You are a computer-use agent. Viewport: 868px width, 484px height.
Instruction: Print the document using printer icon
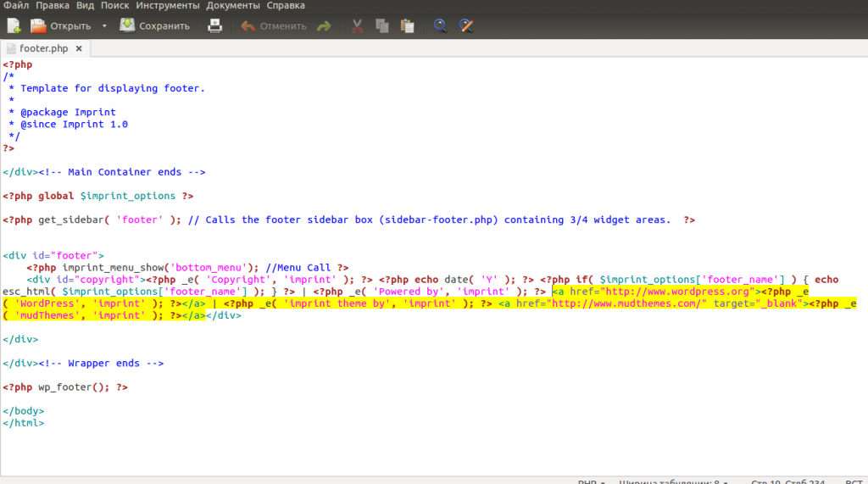tap(215, 26)
